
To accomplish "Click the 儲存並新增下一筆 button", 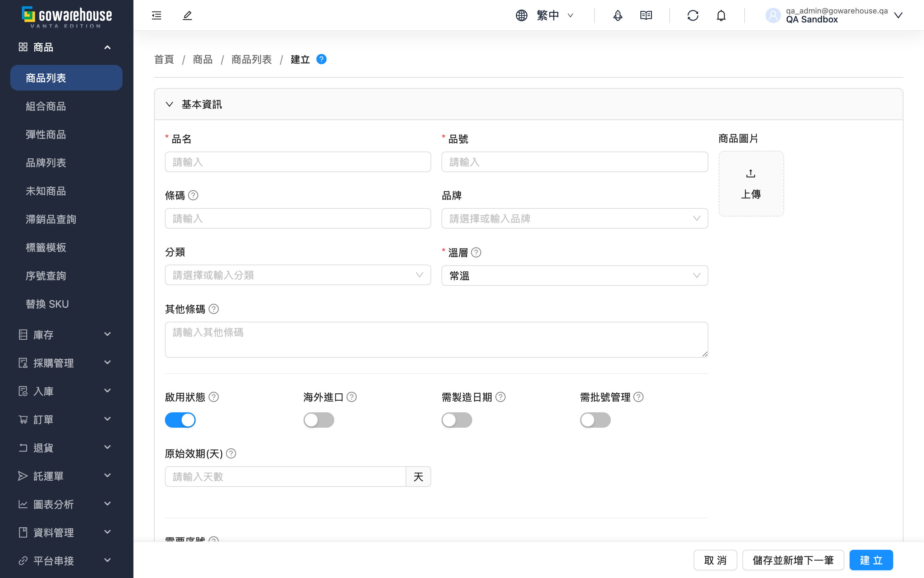I will 793,560.
